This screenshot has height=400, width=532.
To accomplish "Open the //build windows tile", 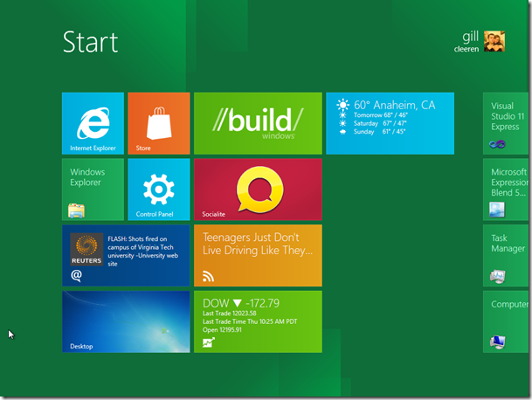I will [258, 123].
